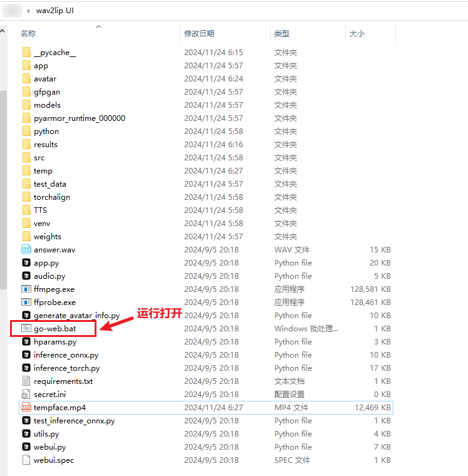Click the go-web.bat batch file icon

pyautogui.click(x=26, y=328)
